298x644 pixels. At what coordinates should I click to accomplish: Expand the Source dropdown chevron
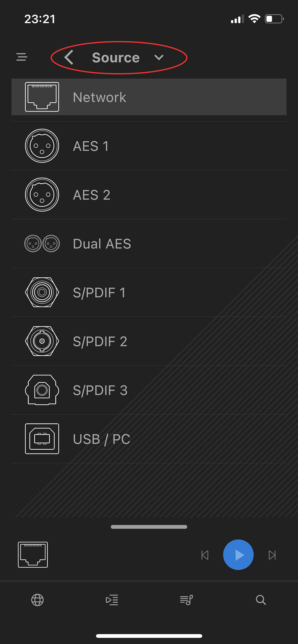coord(159,57)
